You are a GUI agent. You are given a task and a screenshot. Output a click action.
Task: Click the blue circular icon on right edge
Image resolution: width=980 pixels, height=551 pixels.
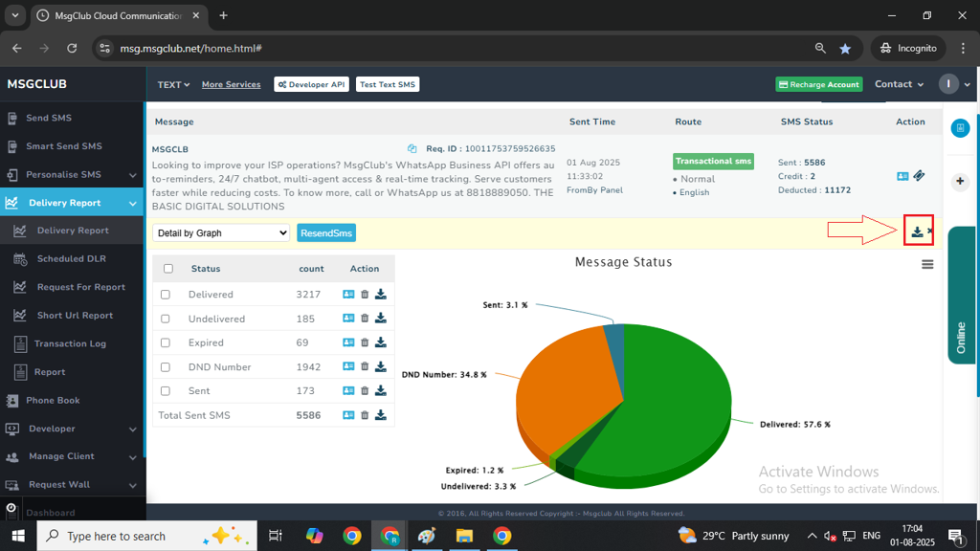pyautogui.click(x=961, y=128)
